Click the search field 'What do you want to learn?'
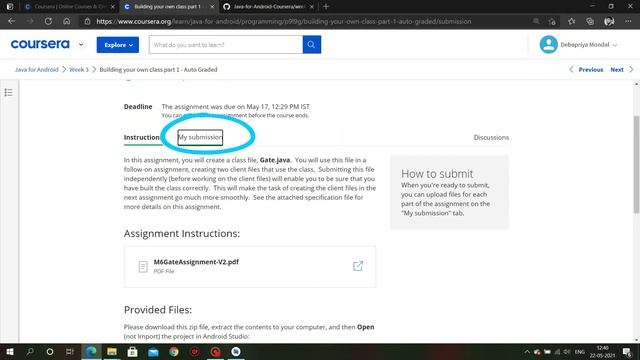The width and height of the screenshot is (640, 360). click(226, 44)
